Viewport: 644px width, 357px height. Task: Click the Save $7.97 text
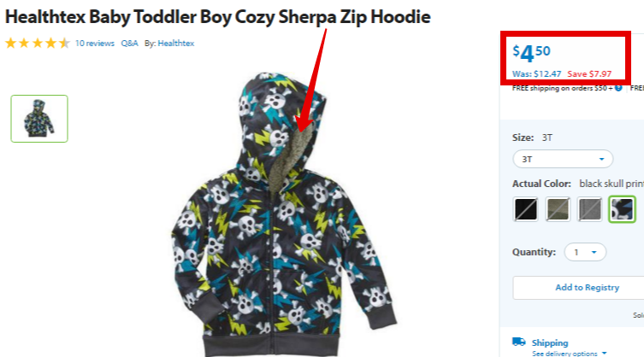pos(589,73)
